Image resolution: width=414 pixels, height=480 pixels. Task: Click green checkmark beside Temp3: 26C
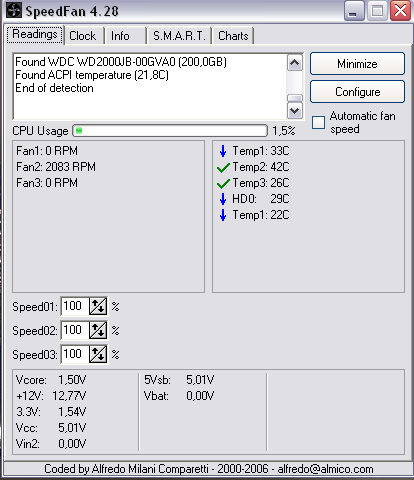(x=223, y=183)
